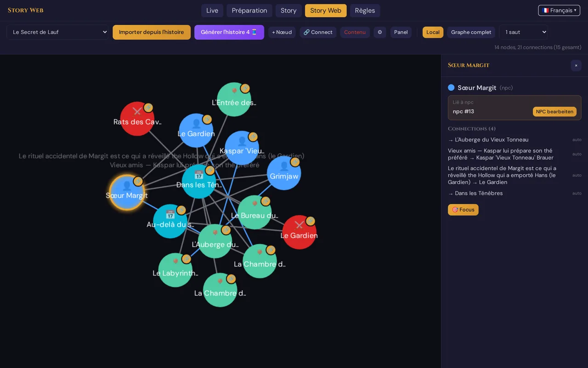
Task: Open the 1 saut hop dropdown
Action: point(524,32)
